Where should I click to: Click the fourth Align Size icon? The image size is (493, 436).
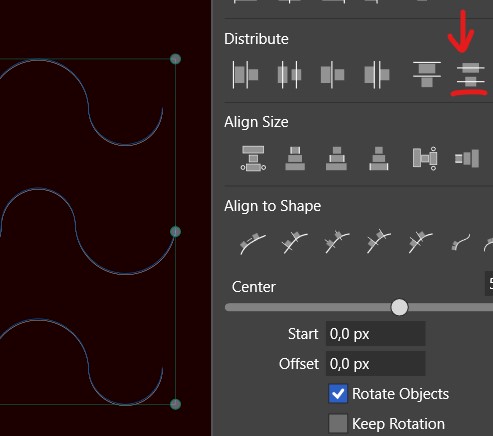click(x=379, y=158)
